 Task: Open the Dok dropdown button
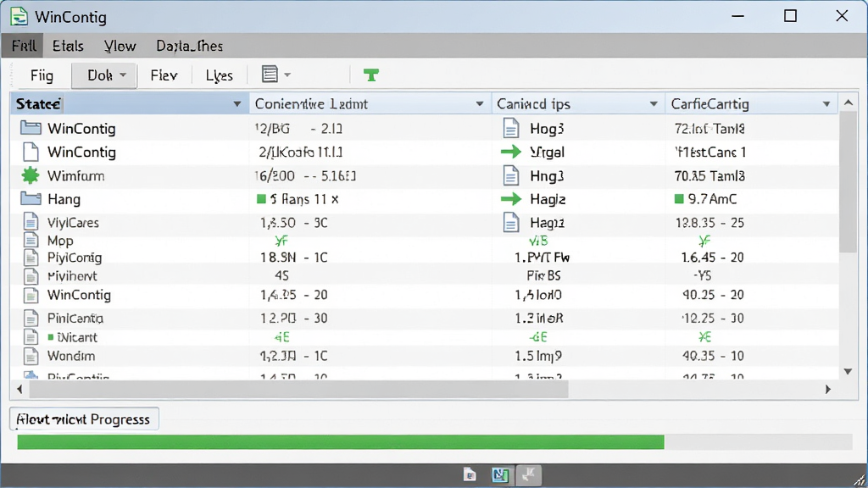104,75
